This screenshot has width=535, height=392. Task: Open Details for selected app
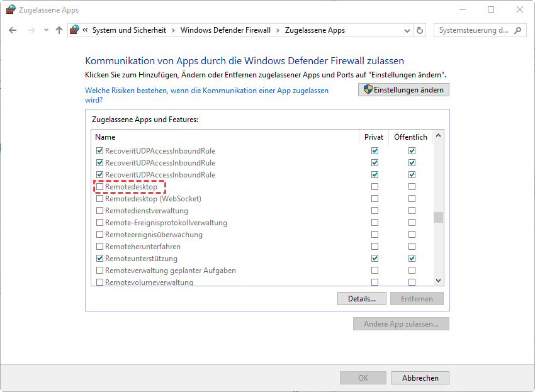click(362, 298)
